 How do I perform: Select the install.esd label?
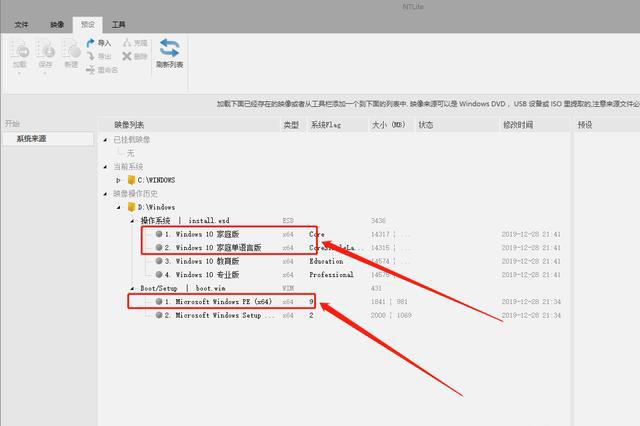pos(209,220)
